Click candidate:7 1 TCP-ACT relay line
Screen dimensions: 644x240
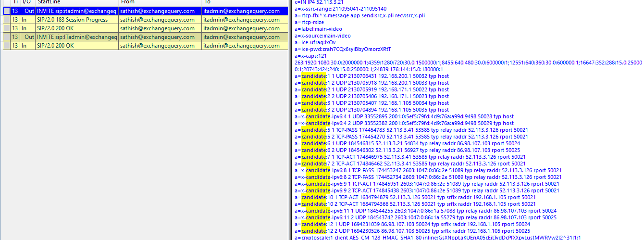410,157
